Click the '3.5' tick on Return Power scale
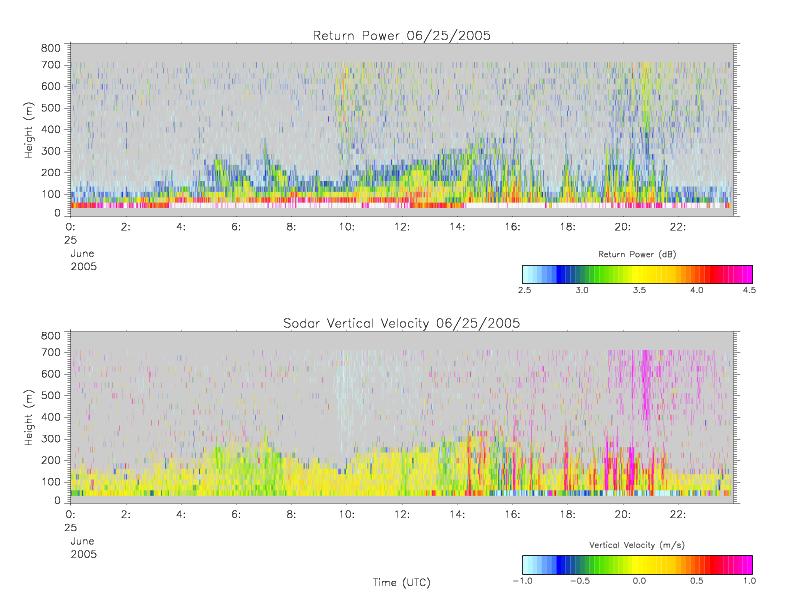Viewport: 791px width, 611px height. (639, 290)
